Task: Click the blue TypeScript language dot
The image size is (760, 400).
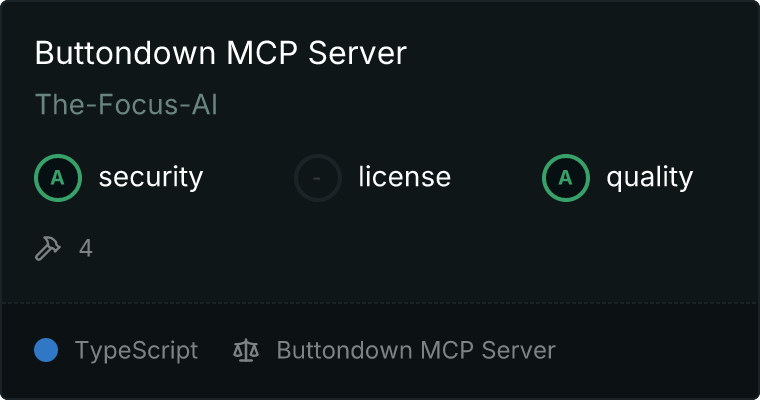Action: (46, 350)
